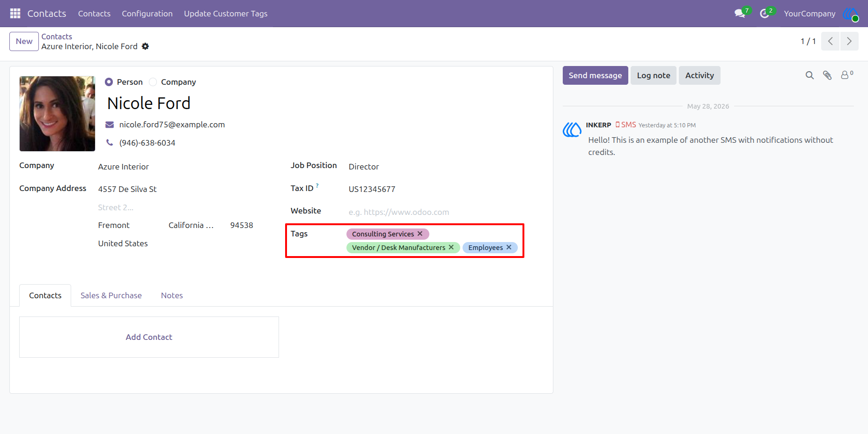Select the Person radio button
Image resolution: width=868 pixels, height=434 pixels.
pos(109,82)
